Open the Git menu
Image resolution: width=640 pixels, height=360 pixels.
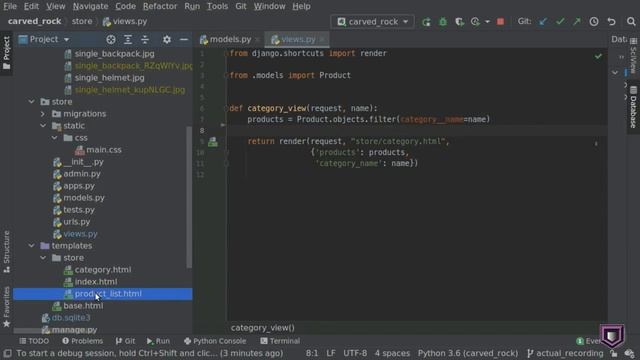click(x=241, y=7)
